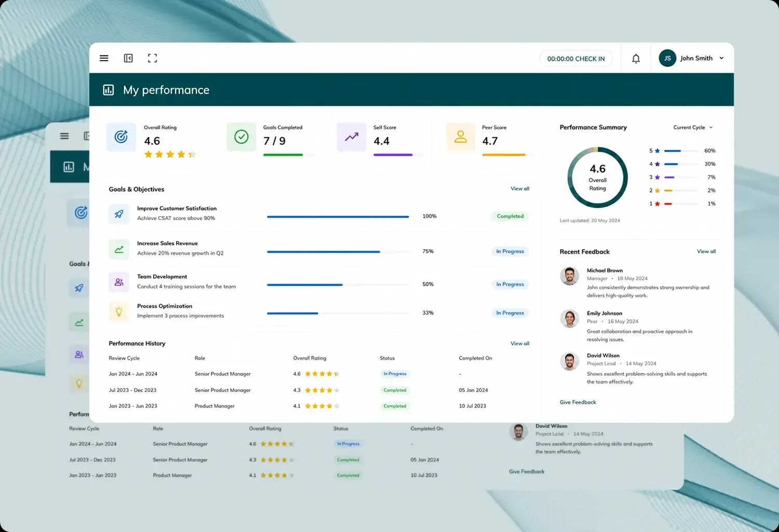Click the Goals Completed checkmark icon
This screenshot has height=532, width=779.
coord(241,137)
